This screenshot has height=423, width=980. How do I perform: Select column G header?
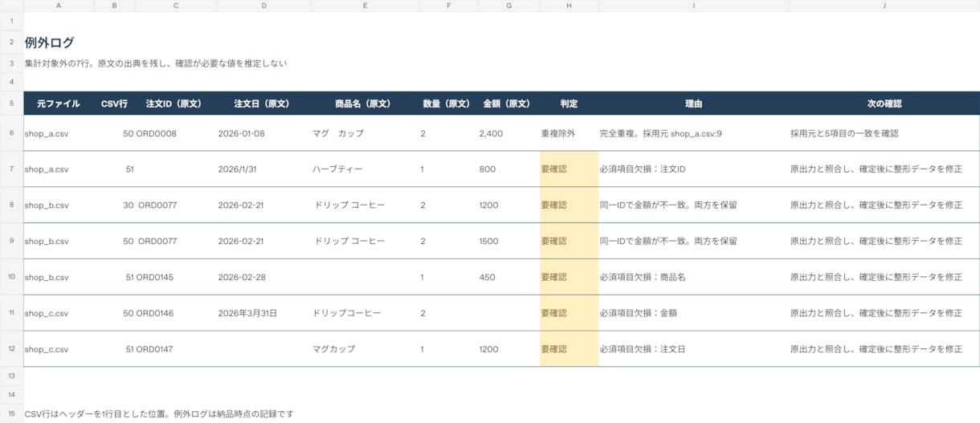tap(508, 6)
